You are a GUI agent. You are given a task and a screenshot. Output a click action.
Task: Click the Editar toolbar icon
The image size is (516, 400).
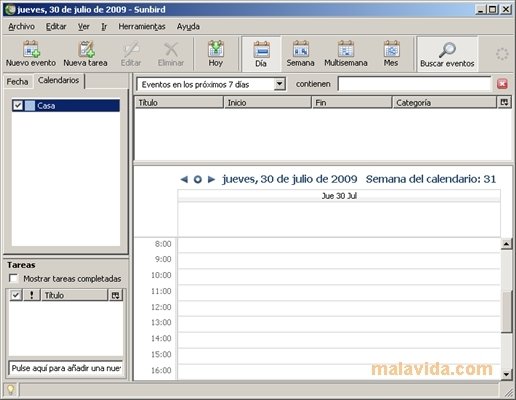pos(131,54)
